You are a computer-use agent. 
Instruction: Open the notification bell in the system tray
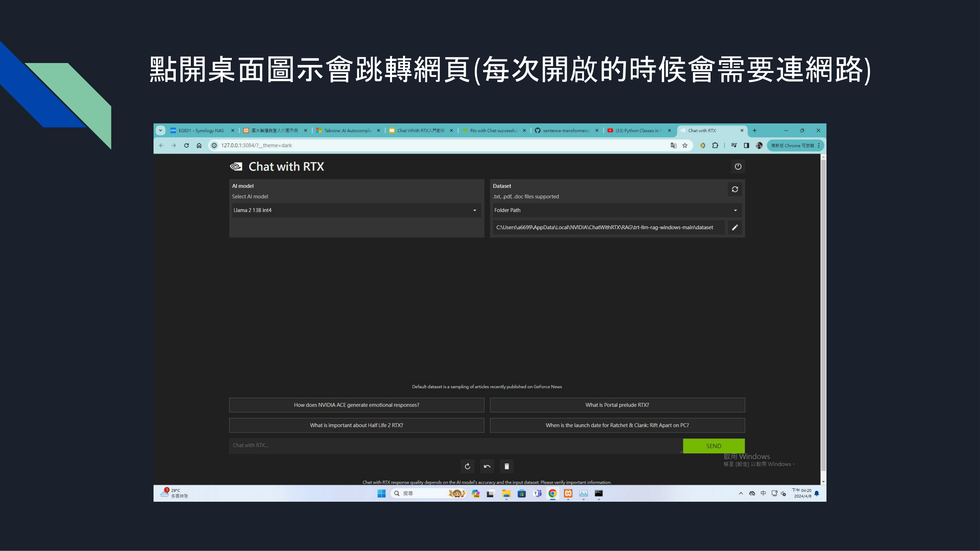[x=817, y=493]
